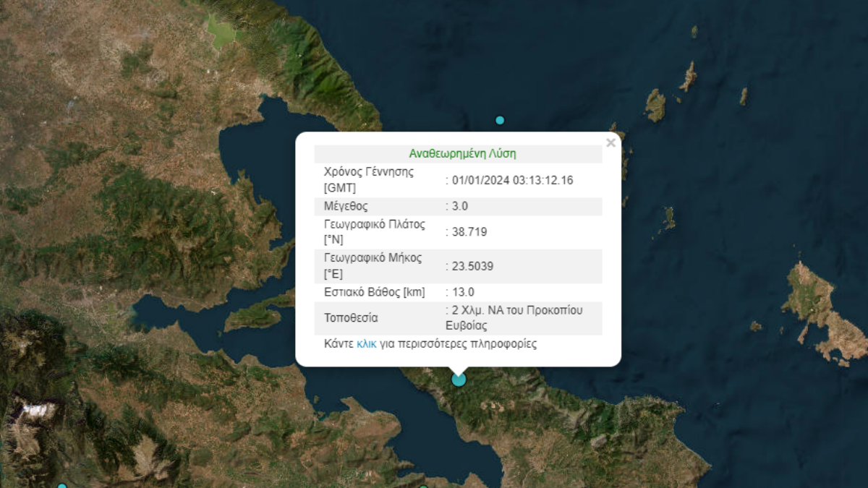Select the earthquake marker north of the popup
Screen dimensions: 868x488
[500, 120]
